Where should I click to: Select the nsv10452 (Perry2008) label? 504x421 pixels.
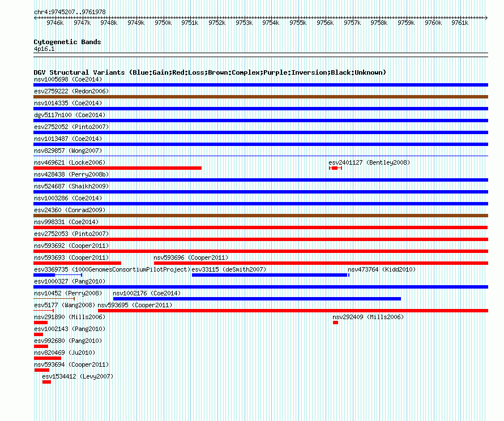point(68,293)
